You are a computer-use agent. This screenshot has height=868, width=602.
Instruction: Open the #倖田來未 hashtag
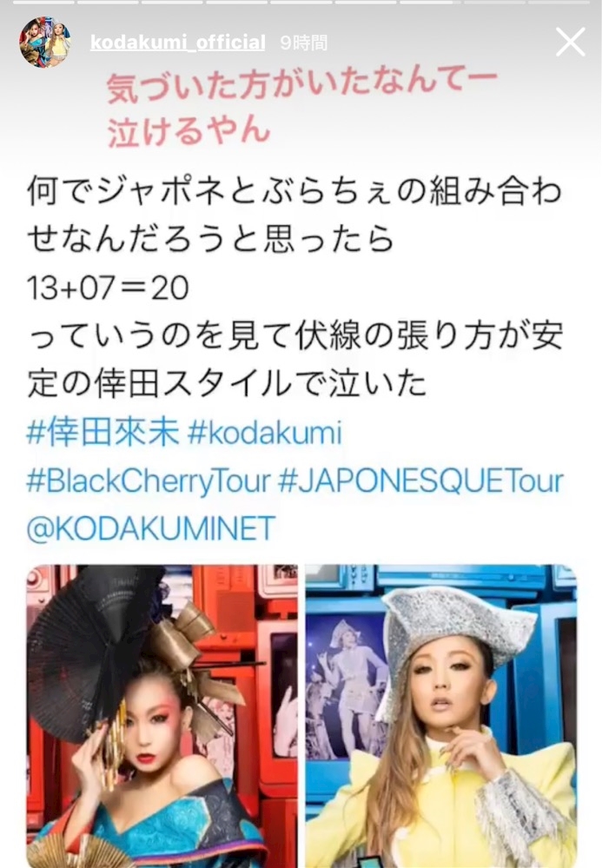tap(103, 433)
